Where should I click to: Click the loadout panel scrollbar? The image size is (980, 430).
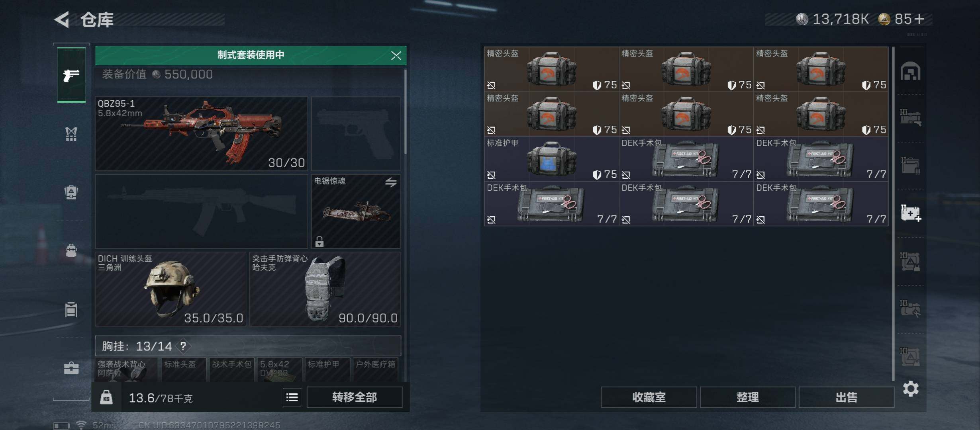(x=406, y=111)
